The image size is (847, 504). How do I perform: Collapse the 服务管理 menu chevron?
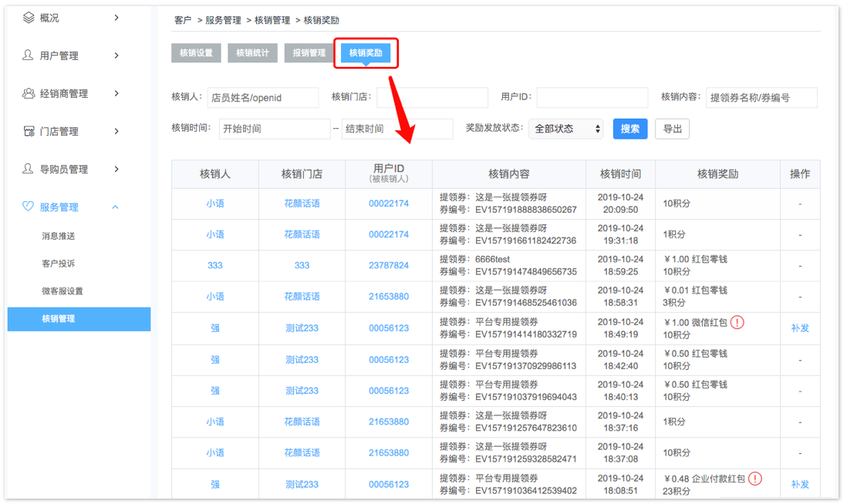pos(116,207)
